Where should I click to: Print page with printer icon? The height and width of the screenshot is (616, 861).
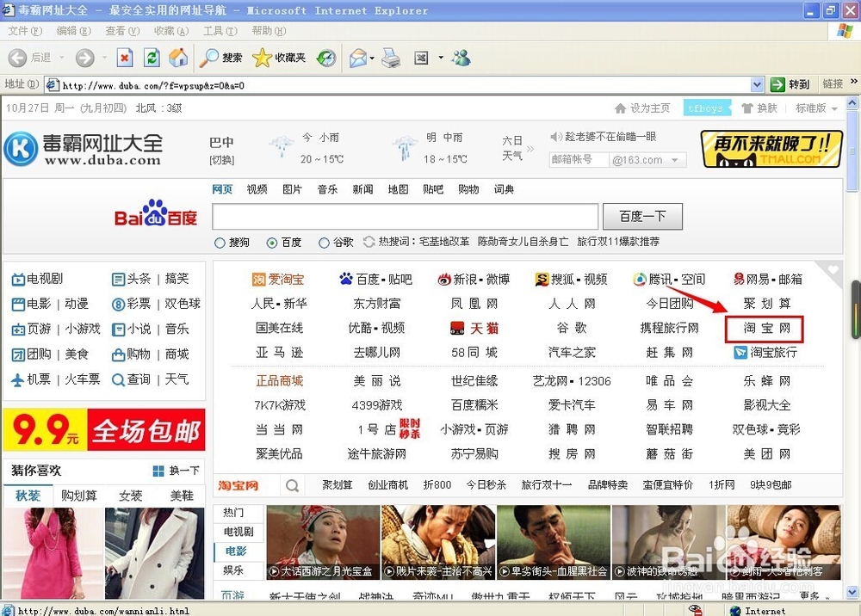[391, 58]
